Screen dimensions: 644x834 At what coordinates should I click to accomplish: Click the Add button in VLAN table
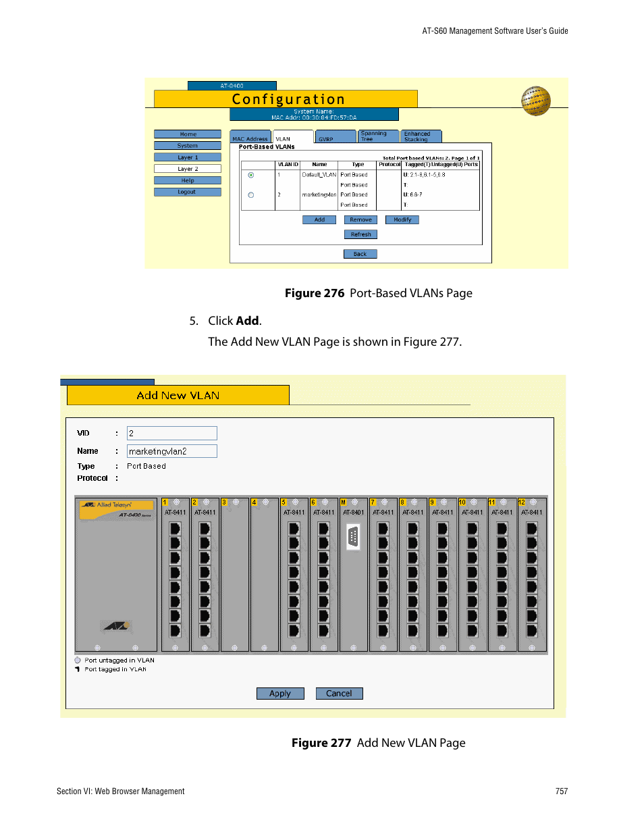pyautogui.click(x=319, y=219)
